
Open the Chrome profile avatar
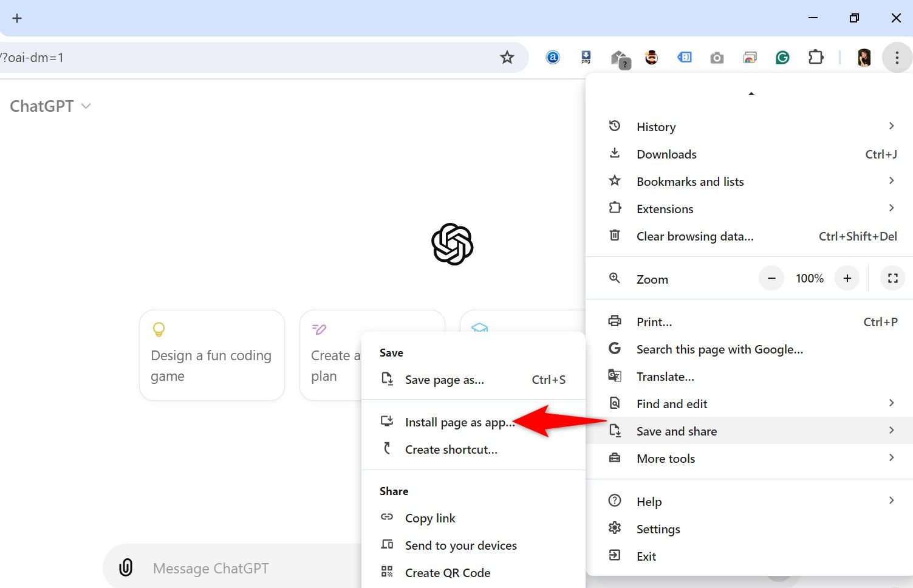pyautogui.click(x=863, y=57)
